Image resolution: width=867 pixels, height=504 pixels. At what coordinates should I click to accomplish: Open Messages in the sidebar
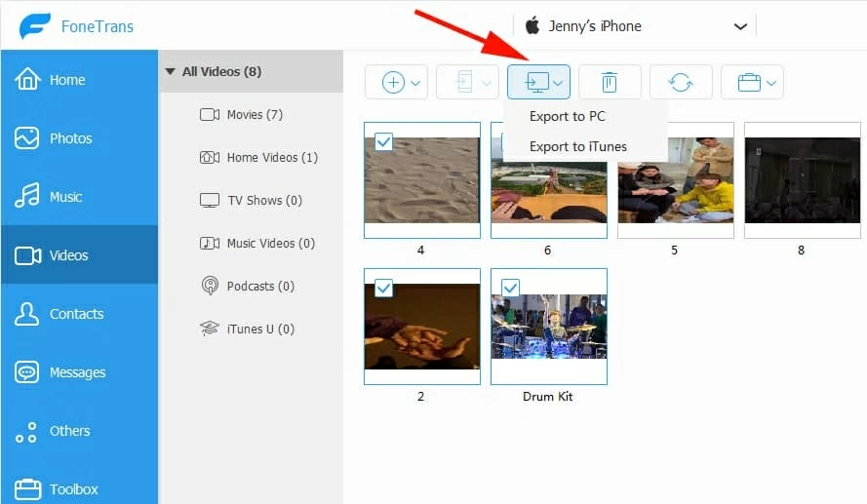click(x=79, y=372)
